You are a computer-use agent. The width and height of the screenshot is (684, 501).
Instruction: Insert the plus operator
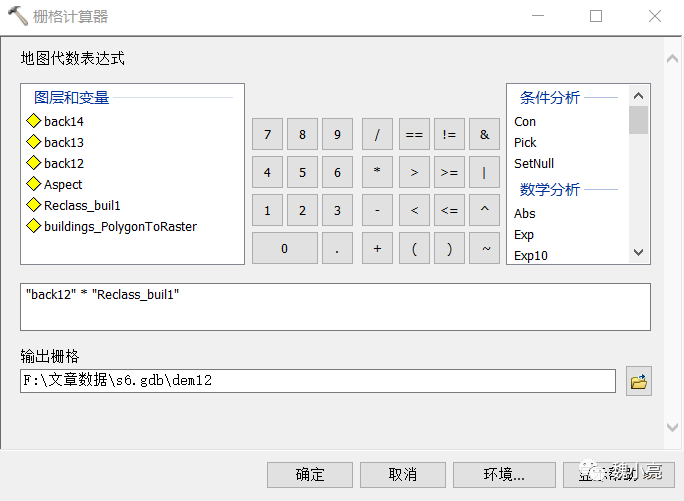[x=377, y=248]
